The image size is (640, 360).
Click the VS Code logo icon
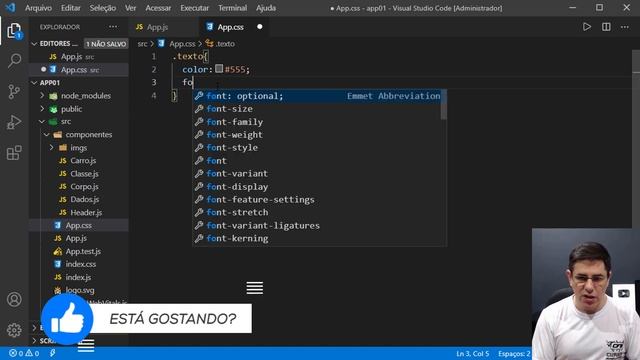pyautogui.click(x=10, y=8)
